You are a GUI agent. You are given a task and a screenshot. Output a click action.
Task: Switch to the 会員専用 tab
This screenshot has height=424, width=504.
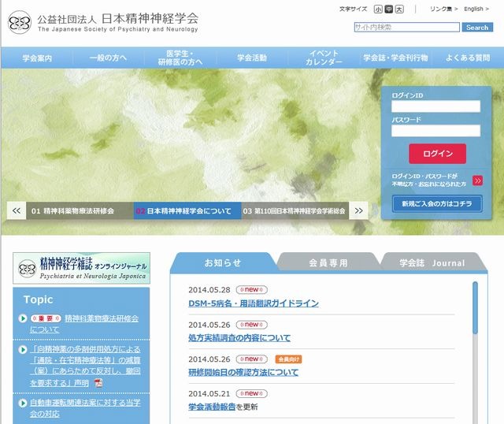click(x=328, y=262)
